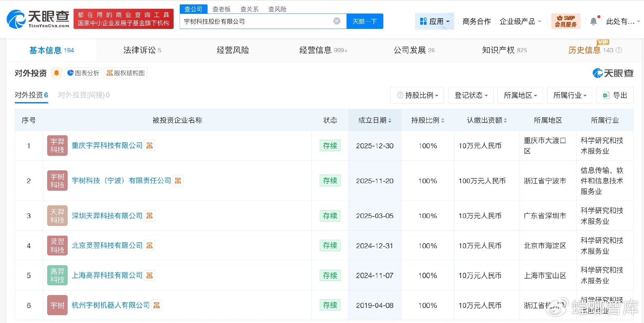This screenshot has width=644, height=323.
Task: Open equity structure icon for 重庆宇羿科技有限公司
Action: 150,146
